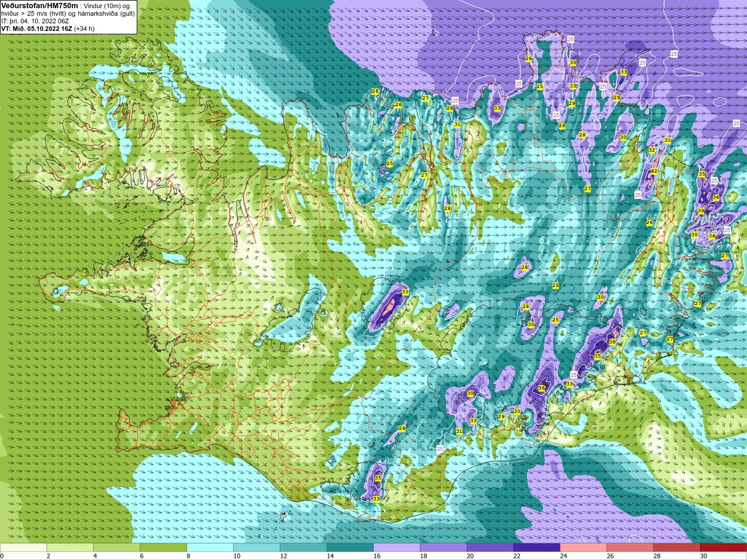Pick the 28–30 red legend color
The height and width of the screenshot is (560, 747).
point(677,548)
